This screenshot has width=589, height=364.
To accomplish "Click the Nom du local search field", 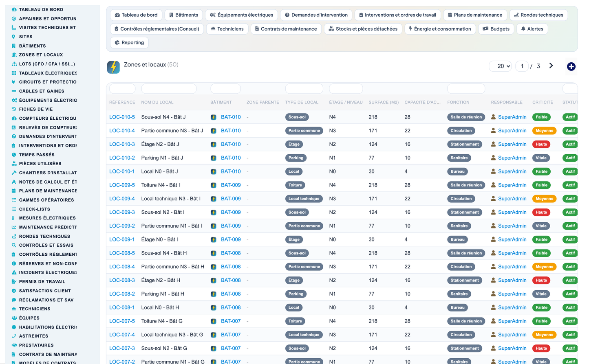I will coord(169,88).
